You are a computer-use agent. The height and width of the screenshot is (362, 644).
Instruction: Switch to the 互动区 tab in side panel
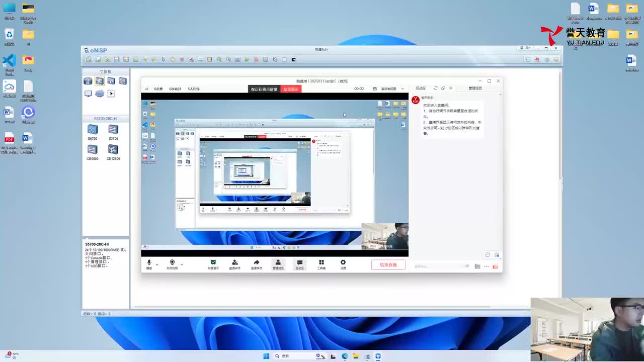(421, 88)
